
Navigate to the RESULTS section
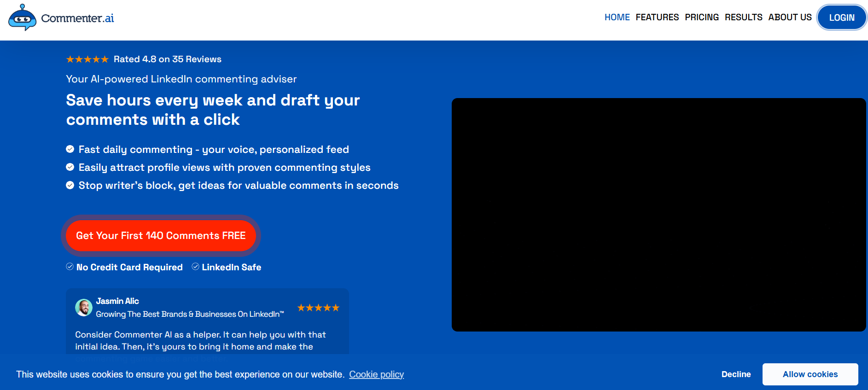744,17
